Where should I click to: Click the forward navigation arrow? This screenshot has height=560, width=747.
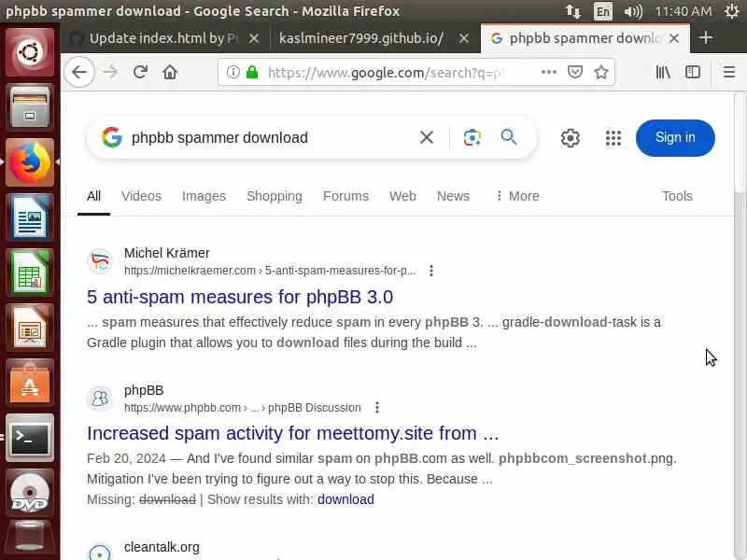(x=110, y=73)
